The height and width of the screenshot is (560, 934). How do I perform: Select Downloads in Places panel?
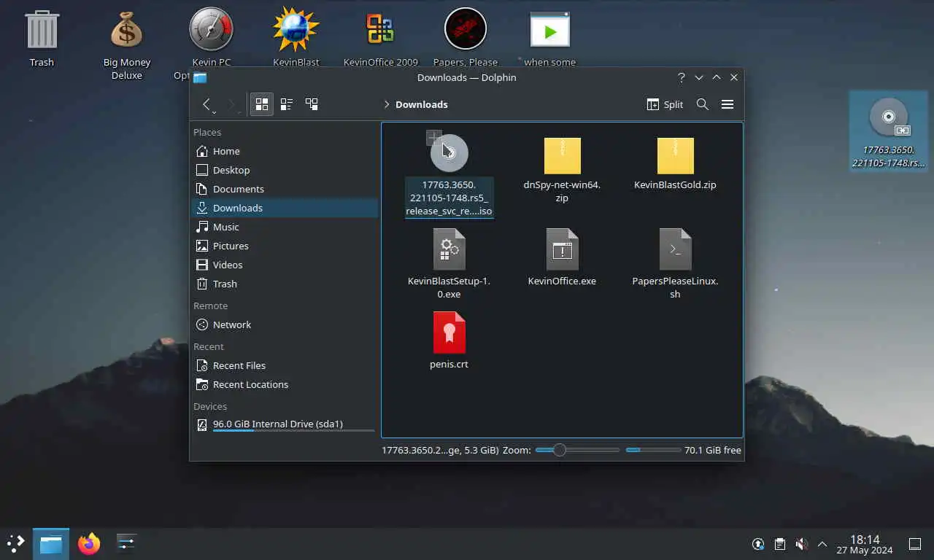tap(284, 208)
